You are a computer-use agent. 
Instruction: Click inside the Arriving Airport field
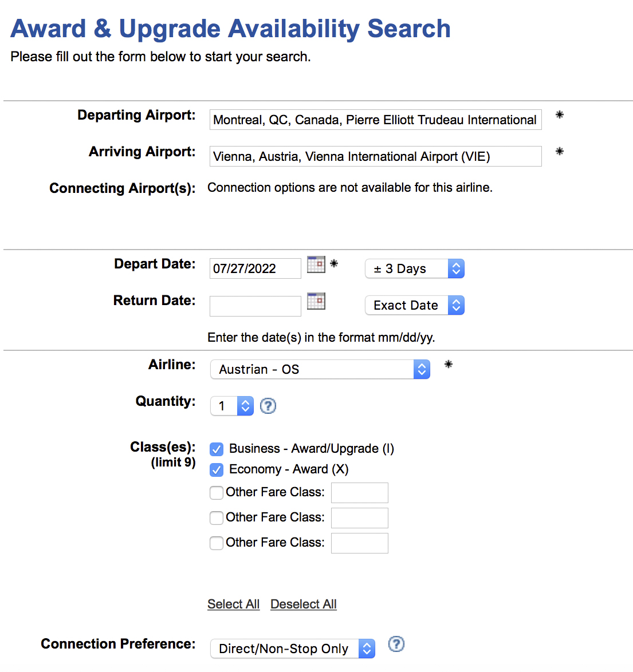[x=375, y=156]
